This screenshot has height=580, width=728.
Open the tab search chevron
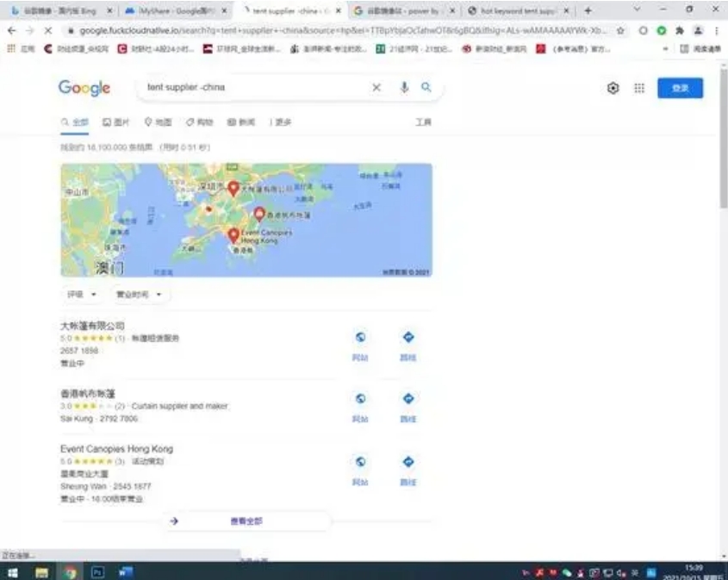click(x=637, y=9)
